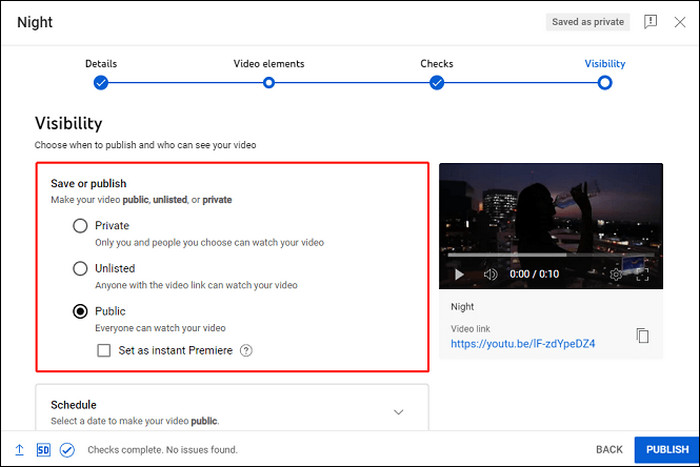Open the send feedback icon
The width and height of the screenshot is (700, 467).
[x=650, y=21]
